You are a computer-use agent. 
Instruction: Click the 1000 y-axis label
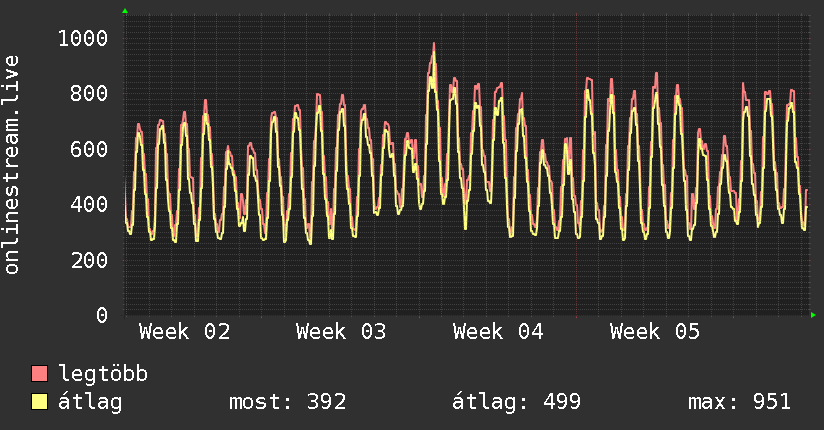point(83,39)
